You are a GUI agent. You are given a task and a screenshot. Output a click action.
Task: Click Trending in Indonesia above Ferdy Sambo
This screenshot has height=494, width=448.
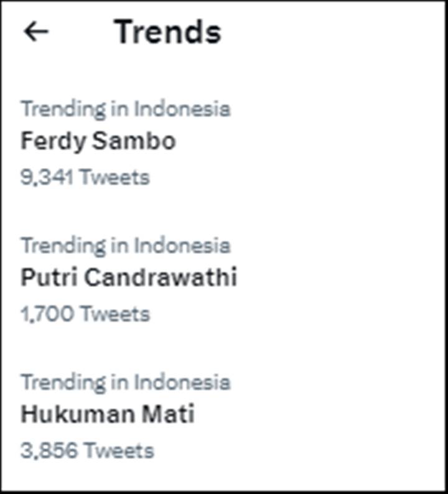point(126,109)
